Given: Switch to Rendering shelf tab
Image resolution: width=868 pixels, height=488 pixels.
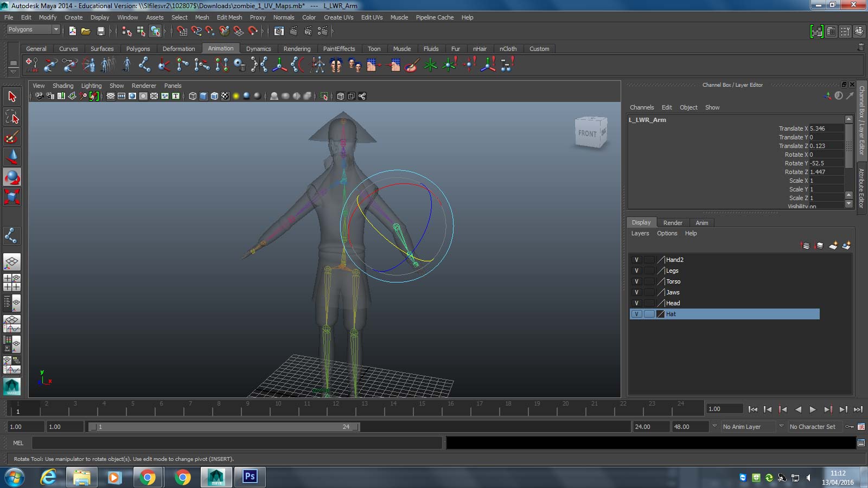Looking at the screenshot, I should point(297,49).
